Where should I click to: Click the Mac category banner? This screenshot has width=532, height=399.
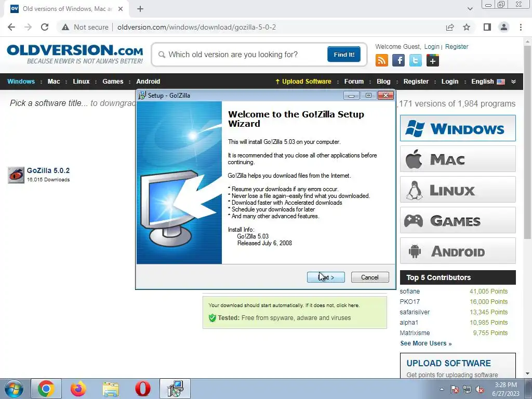click(458, 159)
